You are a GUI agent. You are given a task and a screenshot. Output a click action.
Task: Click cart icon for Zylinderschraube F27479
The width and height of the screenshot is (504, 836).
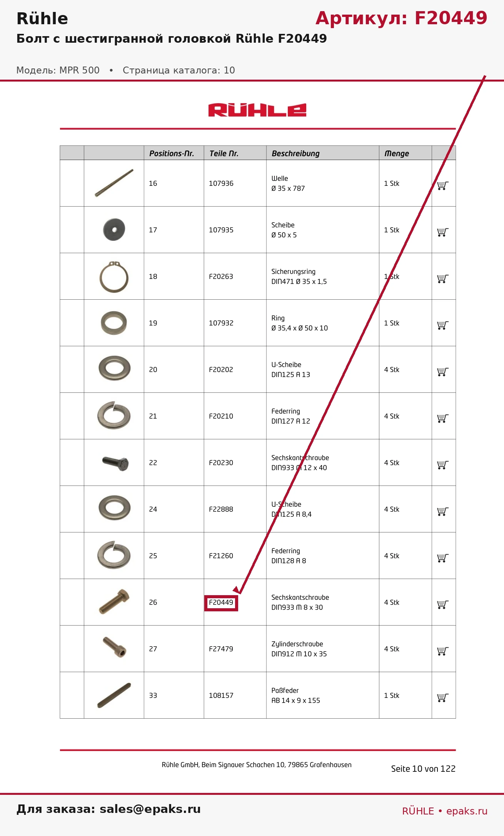(443, 651)
